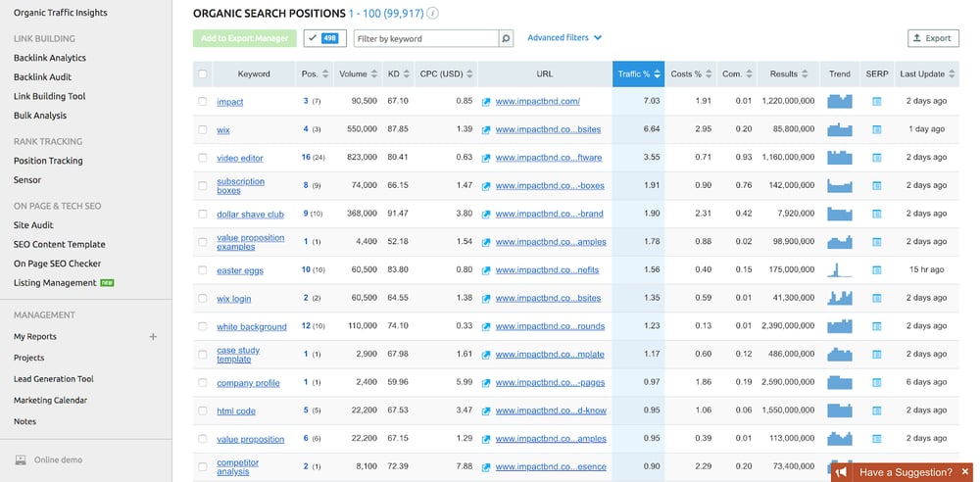
Task: Check the box for white background row
Action: point(203,326)
